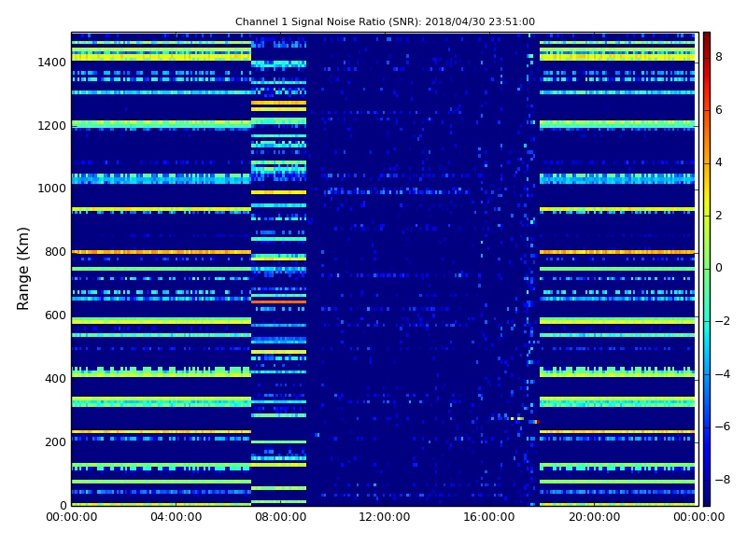Click the red-yellow hotspot pixel near 17:45

click(536, 422)
